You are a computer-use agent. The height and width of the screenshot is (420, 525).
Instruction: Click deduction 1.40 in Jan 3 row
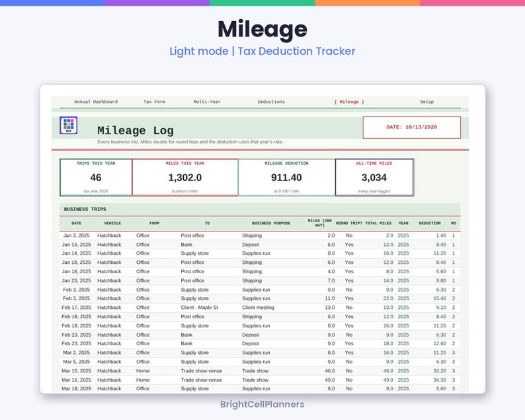click(441, 235)
